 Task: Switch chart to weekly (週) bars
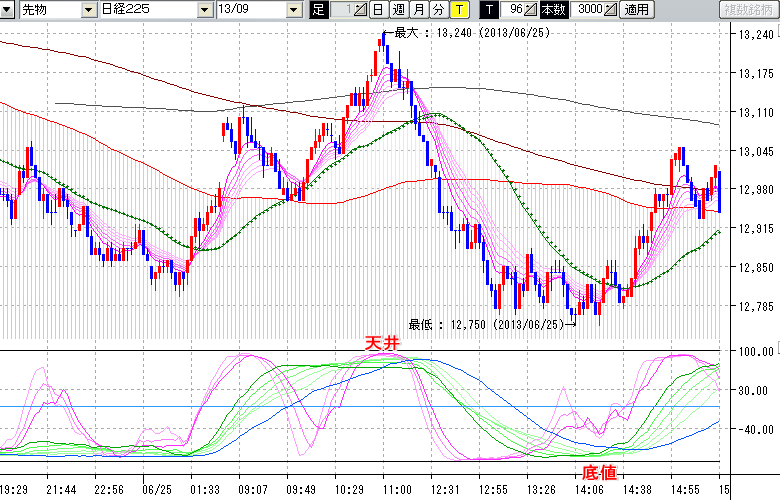pos(398,10)
